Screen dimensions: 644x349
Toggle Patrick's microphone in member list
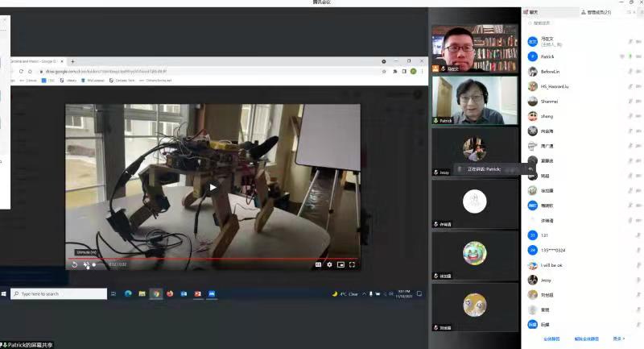(630, 56)
